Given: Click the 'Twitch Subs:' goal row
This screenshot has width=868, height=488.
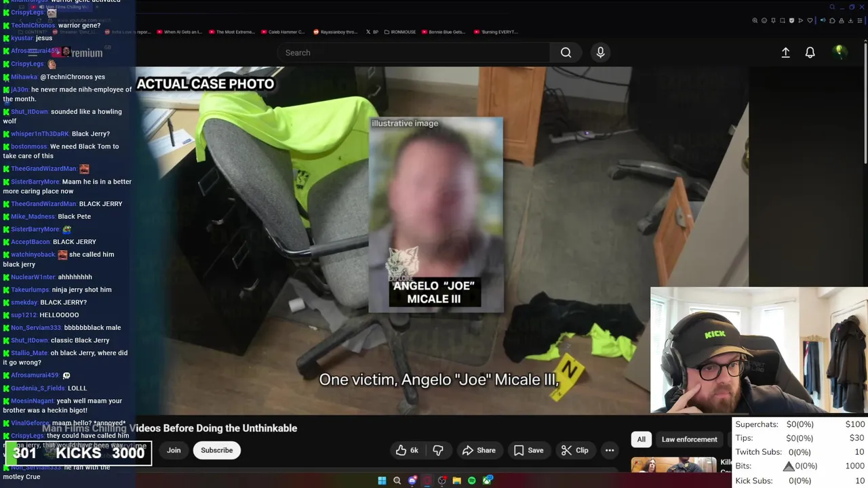Looking at the screenshot, I should [800, 452].
